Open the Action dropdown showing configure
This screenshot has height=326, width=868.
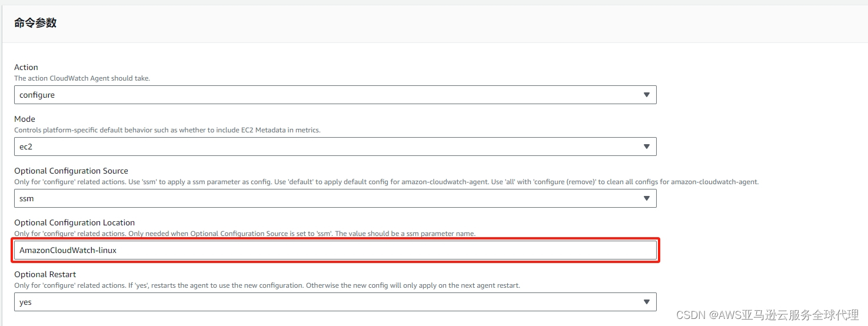[335, 95]
